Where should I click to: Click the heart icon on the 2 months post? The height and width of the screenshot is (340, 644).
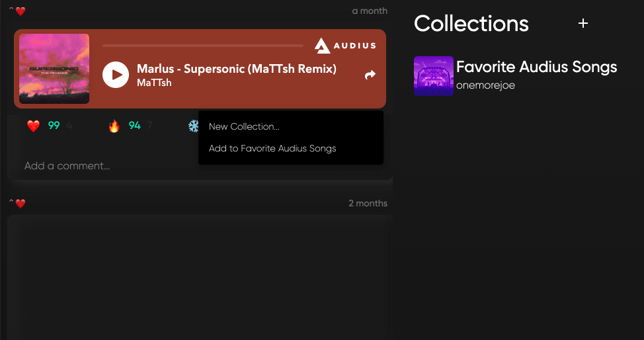pyautogui.click(x=20, y=204)
